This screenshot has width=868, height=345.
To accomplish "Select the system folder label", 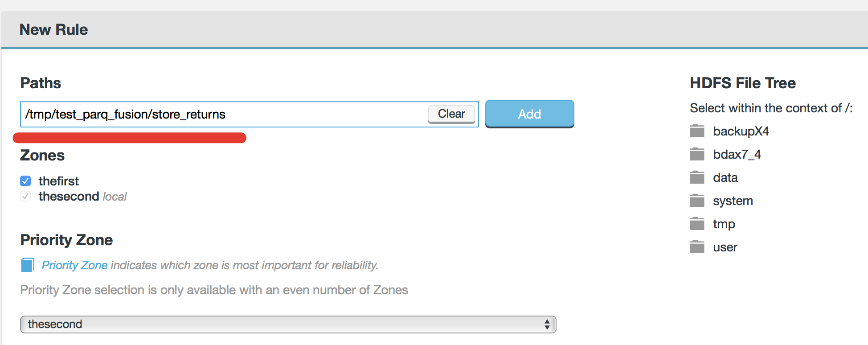I will pyautogui.click(x=733, y=201).
